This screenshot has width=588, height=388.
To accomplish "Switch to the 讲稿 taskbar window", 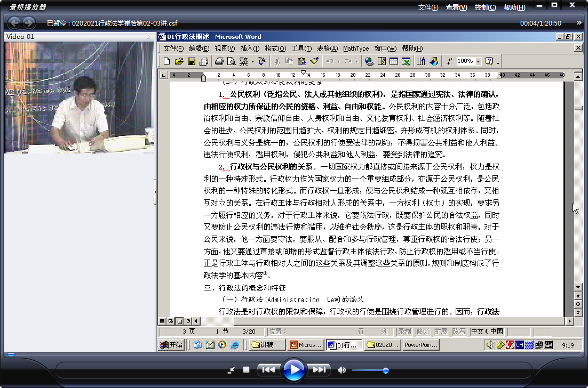I will click(x=267, y=344).
